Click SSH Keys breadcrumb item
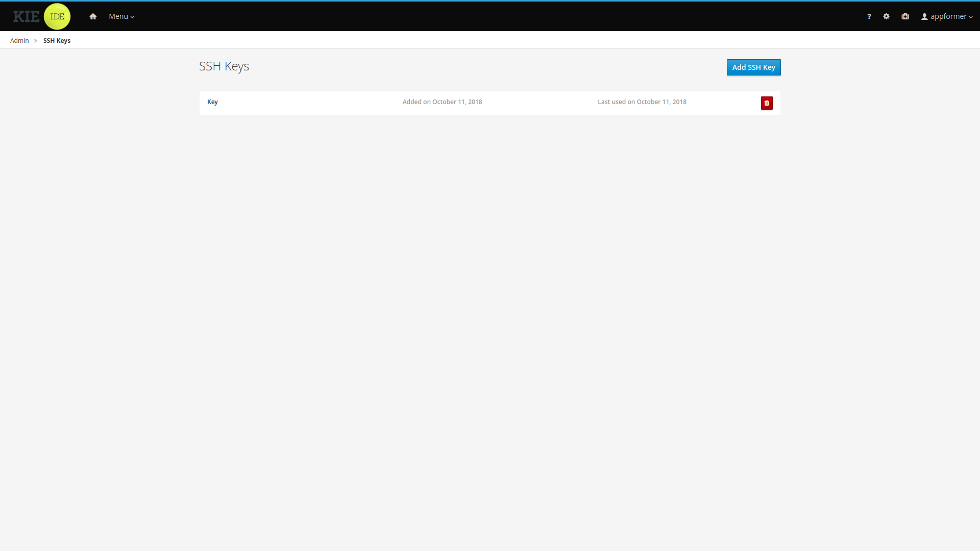Viewport: 980px width, 551px height. pos(57,41)
